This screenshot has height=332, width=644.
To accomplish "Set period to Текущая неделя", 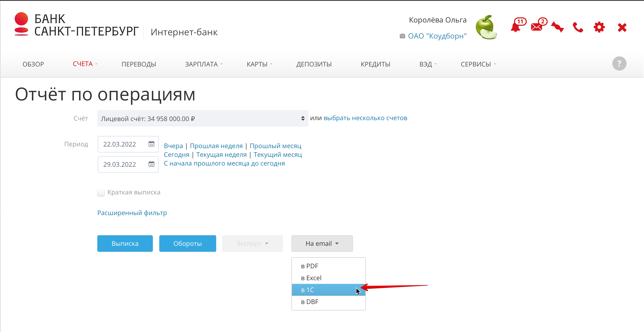I will point(221,155).
